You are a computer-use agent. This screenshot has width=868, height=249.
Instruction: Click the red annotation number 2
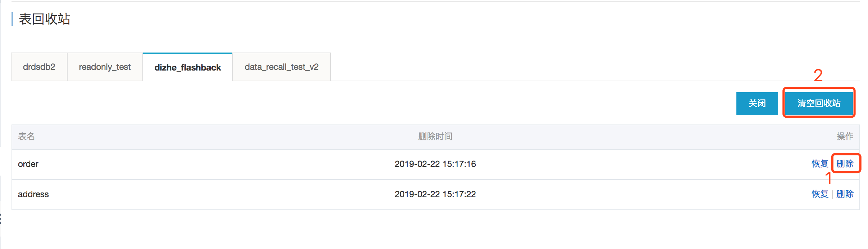(x=818, y=76)
